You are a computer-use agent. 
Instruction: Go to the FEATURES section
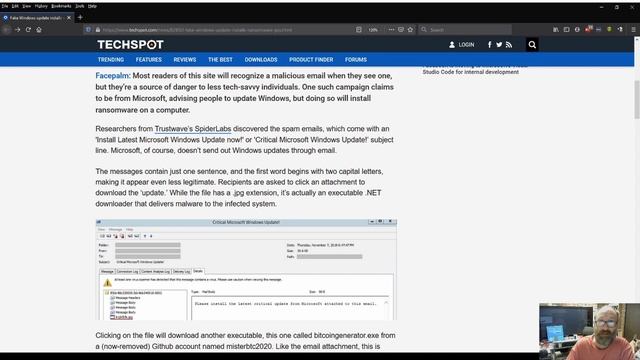pos(149,60)
